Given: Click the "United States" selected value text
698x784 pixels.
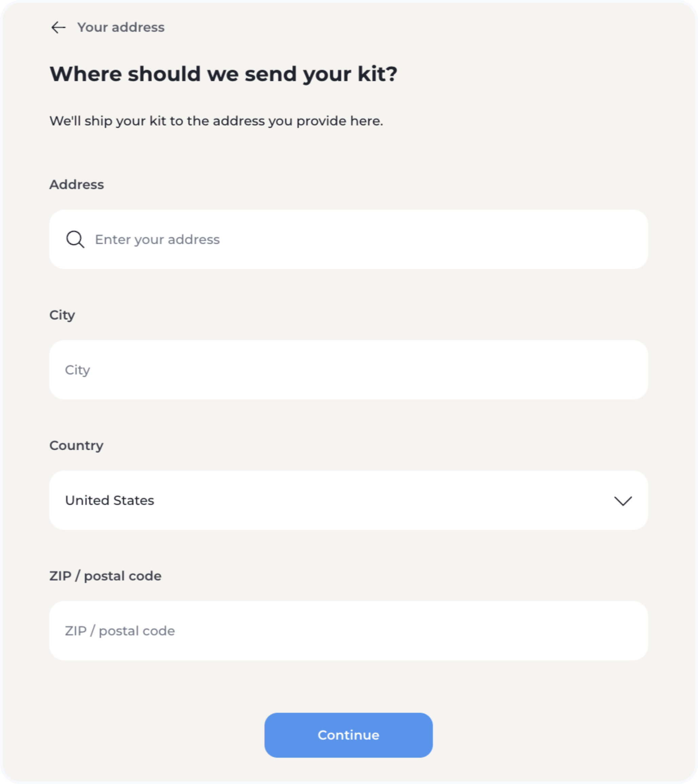Looking at the screenshot, I should 110,500.
